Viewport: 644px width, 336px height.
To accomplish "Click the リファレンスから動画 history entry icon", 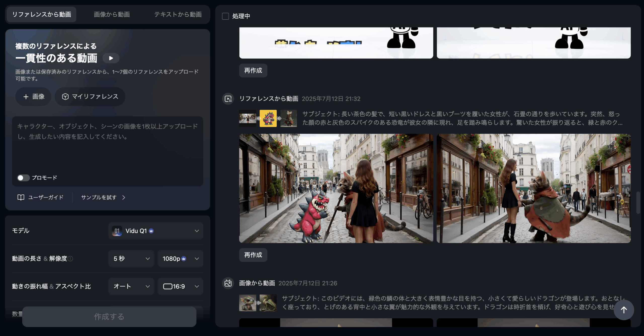I will point(228,99).
